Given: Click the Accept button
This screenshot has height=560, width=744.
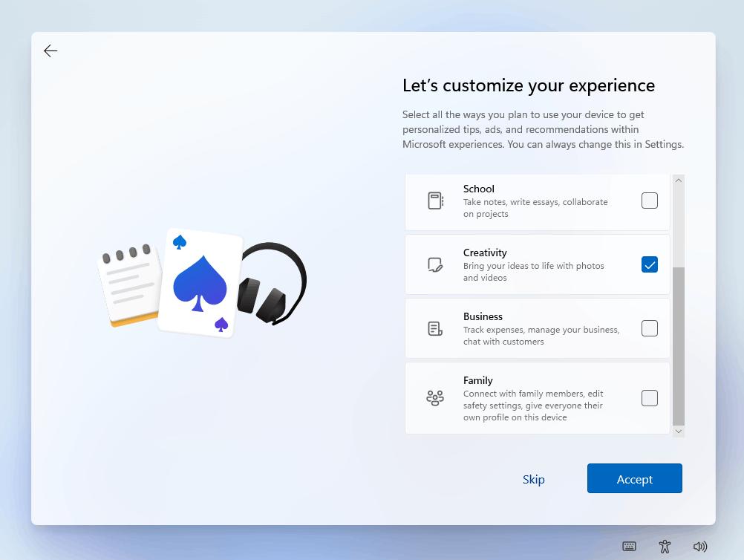Looking at the screenshot, I should pyautogui.click(x=634, y=478).
